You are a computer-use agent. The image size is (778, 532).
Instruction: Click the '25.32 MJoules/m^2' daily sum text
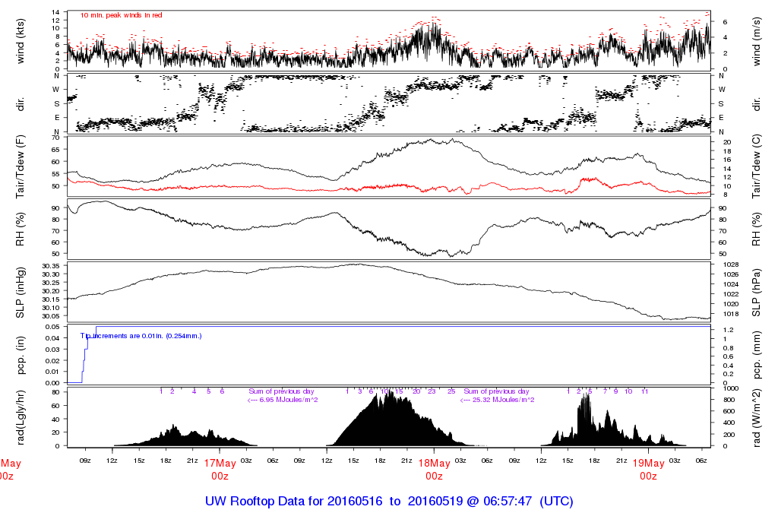(x=504, y=400)
